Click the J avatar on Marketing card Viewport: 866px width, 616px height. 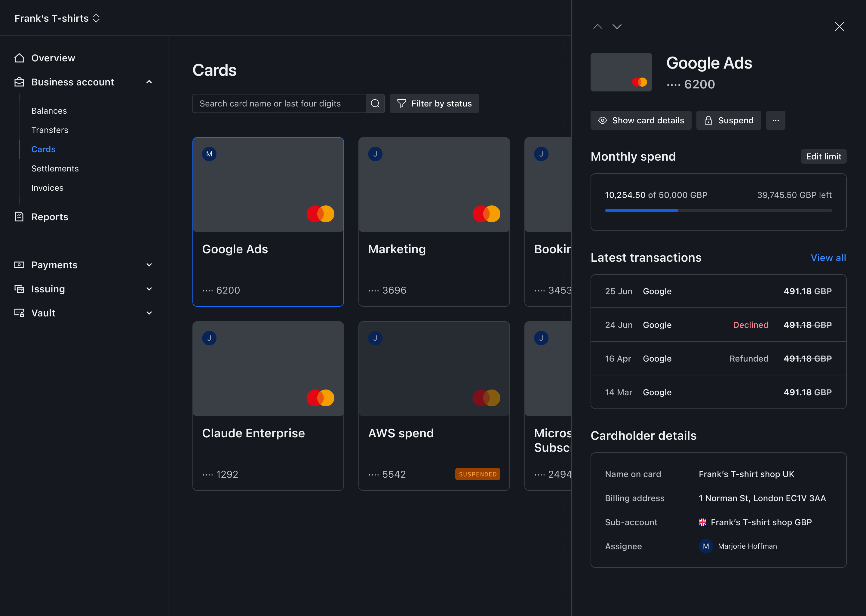(375, 154)
